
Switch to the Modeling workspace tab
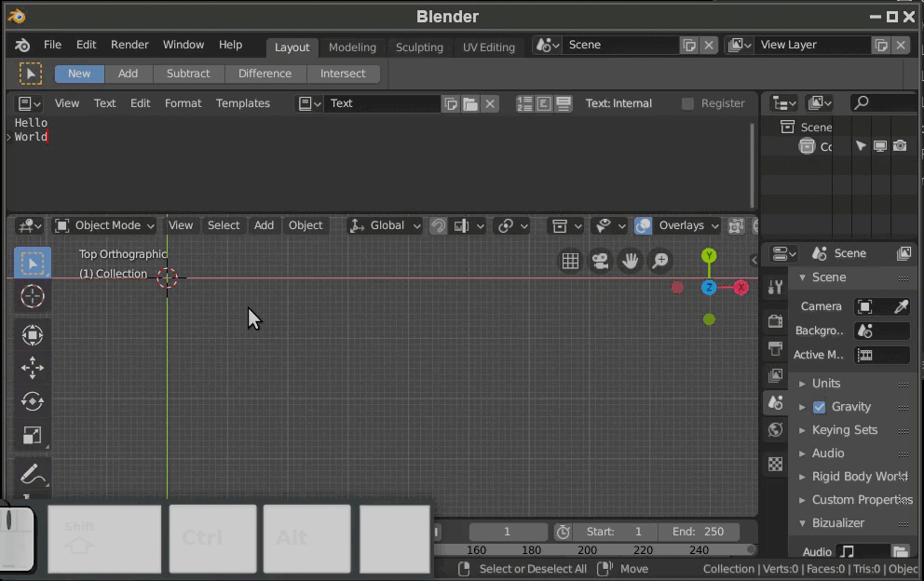point(352,47)
